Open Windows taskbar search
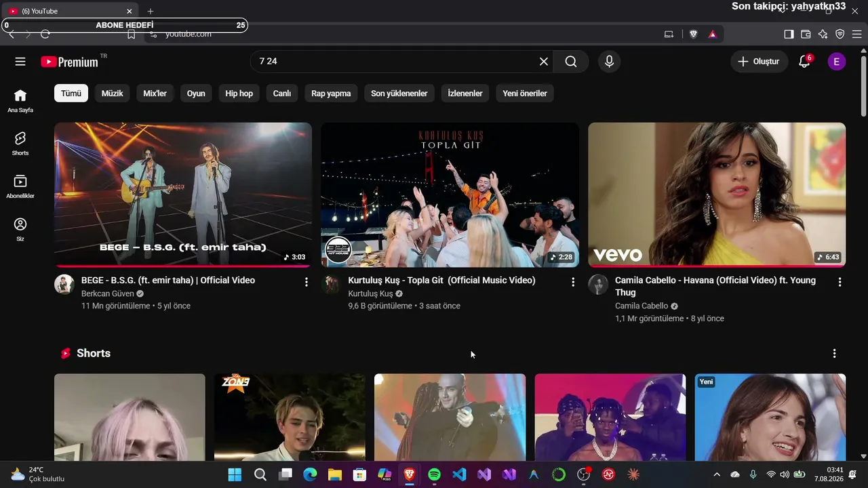 click(260, 474)
